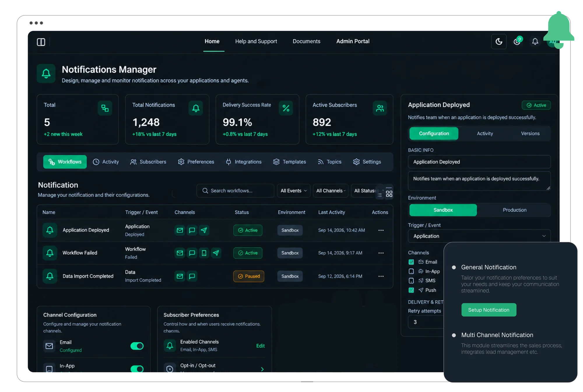
Task: Select the Production environment option
Action: click(x=514, y=210)
